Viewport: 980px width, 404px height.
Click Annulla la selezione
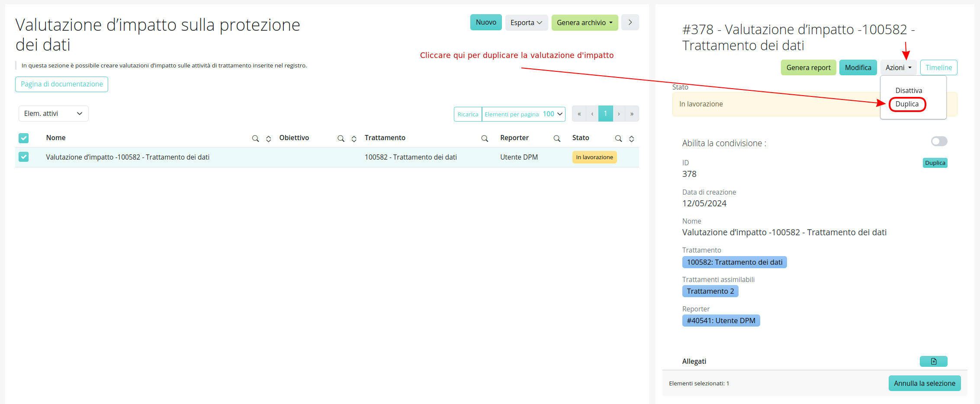tap(925, 383)
